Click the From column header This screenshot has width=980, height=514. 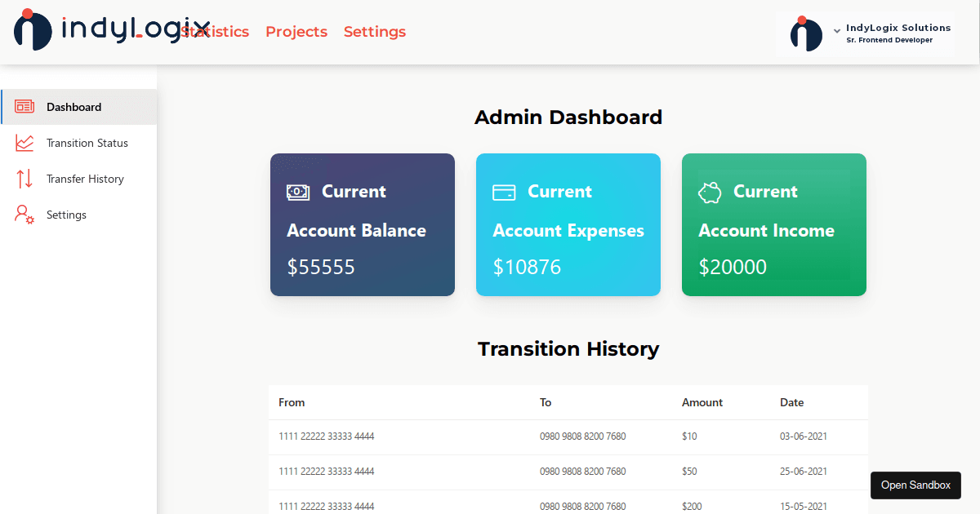(x=292, y=402)
